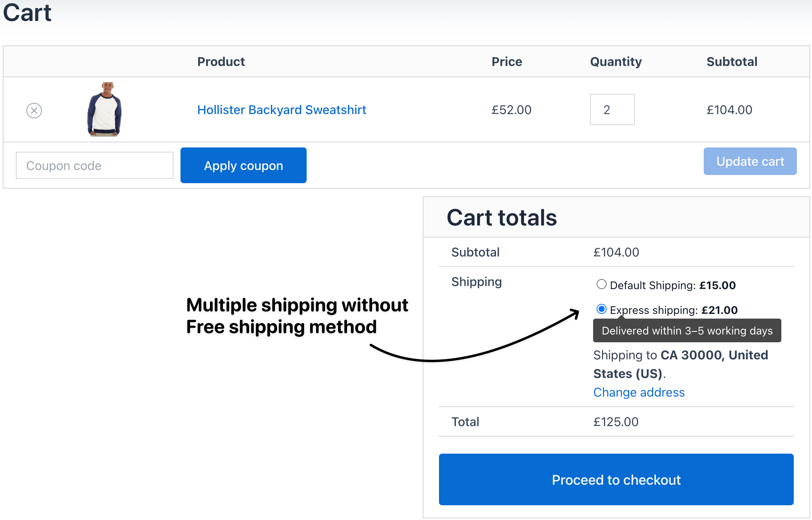Viewport: 812px width, 520px height.
Task: Select the Default Shipping radio option
Action: [601, 284]
